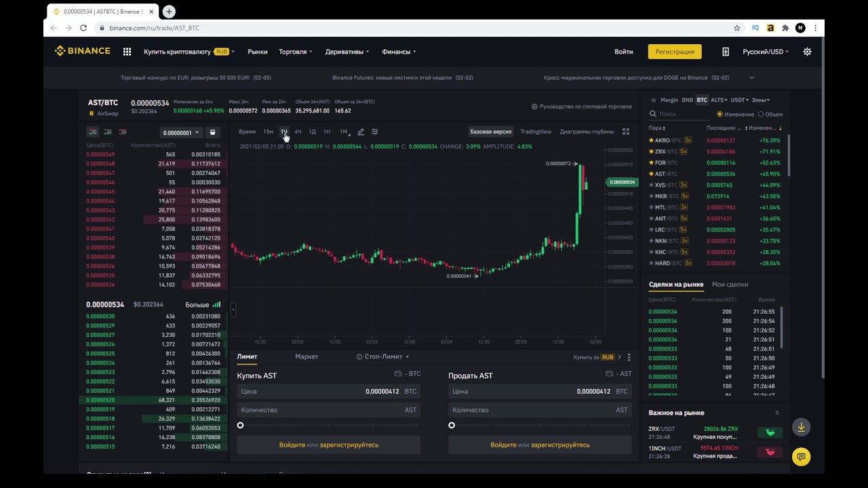The image size is (868, 488).
Task: Click the search magnifier in market list
Action: point(653,114)
